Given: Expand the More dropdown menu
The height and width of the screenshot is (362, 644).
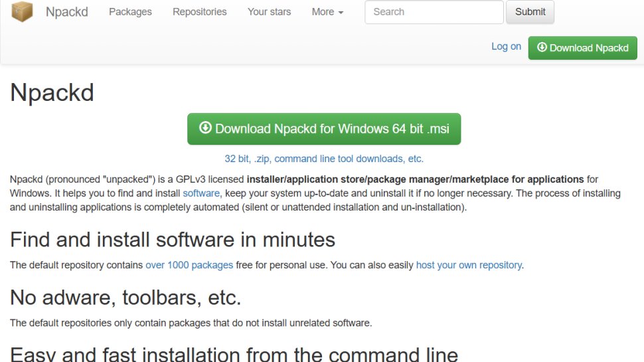Looking at the screenshot, I should pyautogui.click(x=327, y=12).
